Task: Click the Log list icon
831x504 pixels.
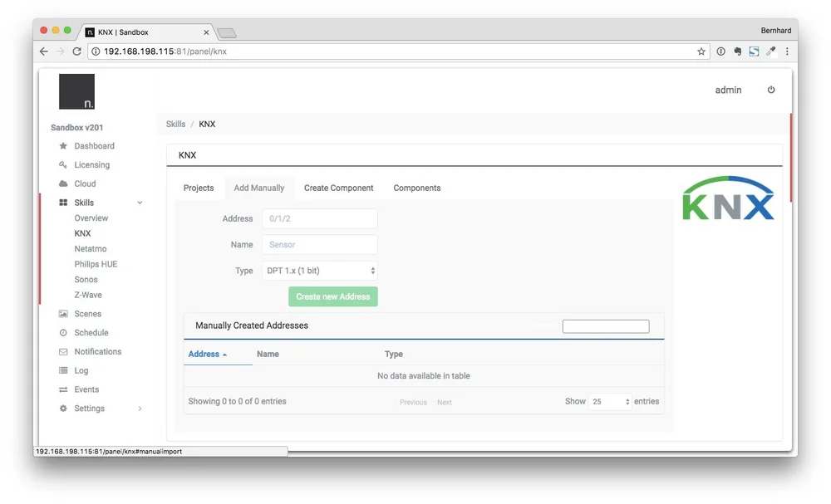Action: (x=63, y=370)
